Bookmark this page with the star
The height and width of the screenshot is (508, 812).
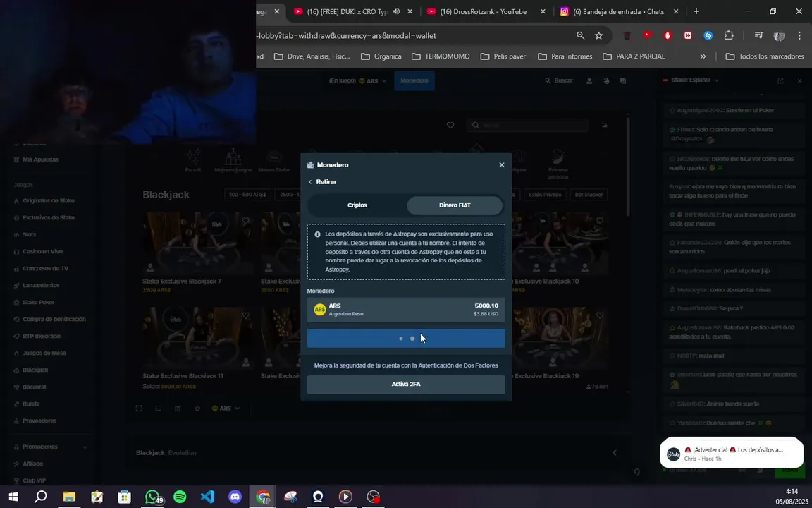point(598,36)
